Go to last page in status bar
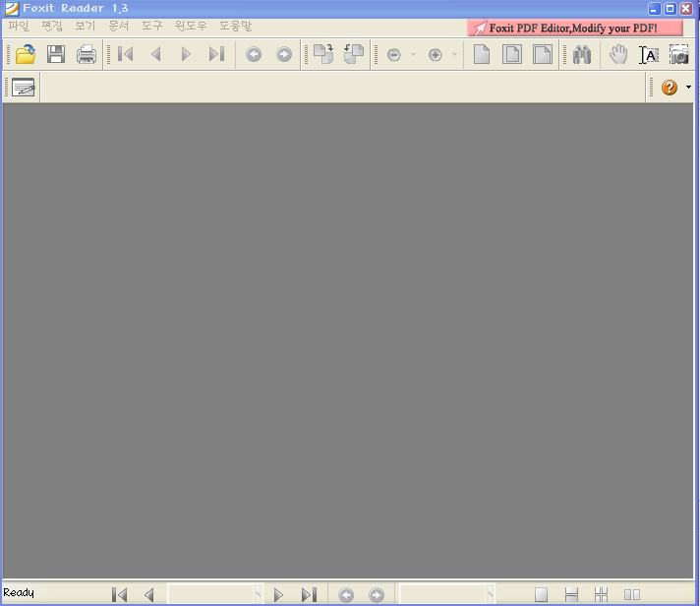This screenshot has height=606, width=700. pos(309,594)
